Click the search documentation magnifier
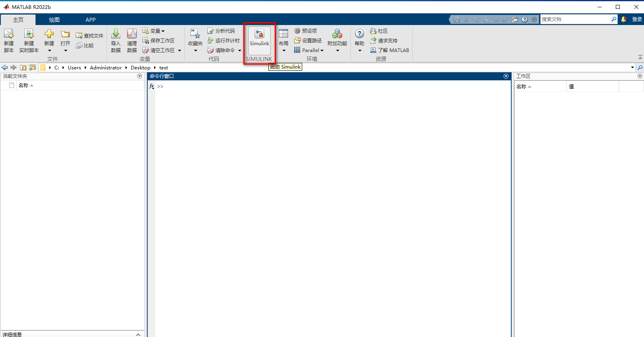Screen dimensions: 644x337 (x=614, y=19)
